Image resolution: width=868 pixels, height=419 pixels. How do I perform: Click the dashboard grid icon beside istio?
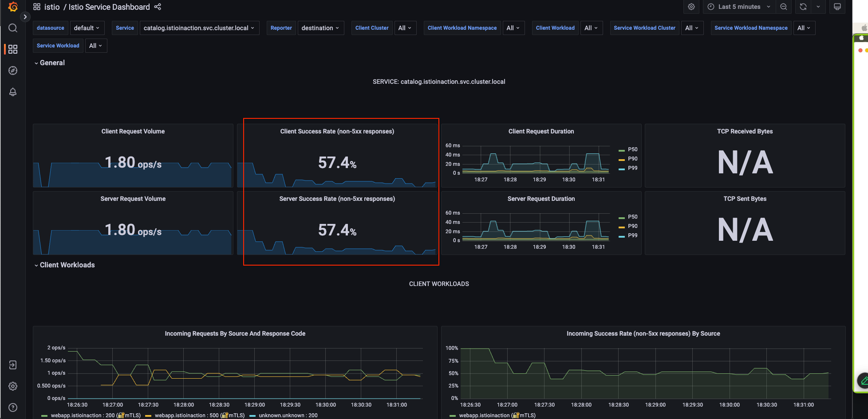click(x=37, y=7)
